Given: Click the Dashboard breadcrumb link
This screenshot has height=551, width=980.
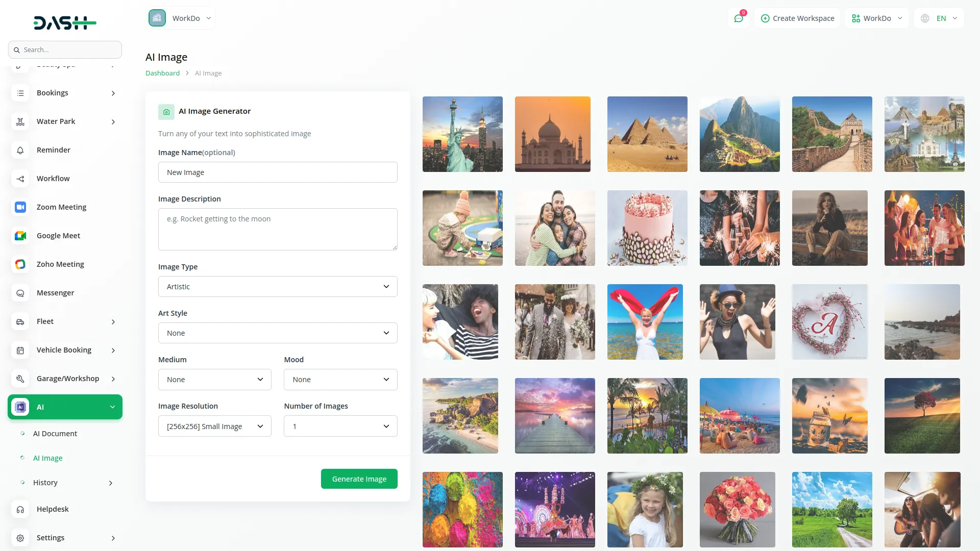Looking at the screenshot, I should (x=162, y=73).
